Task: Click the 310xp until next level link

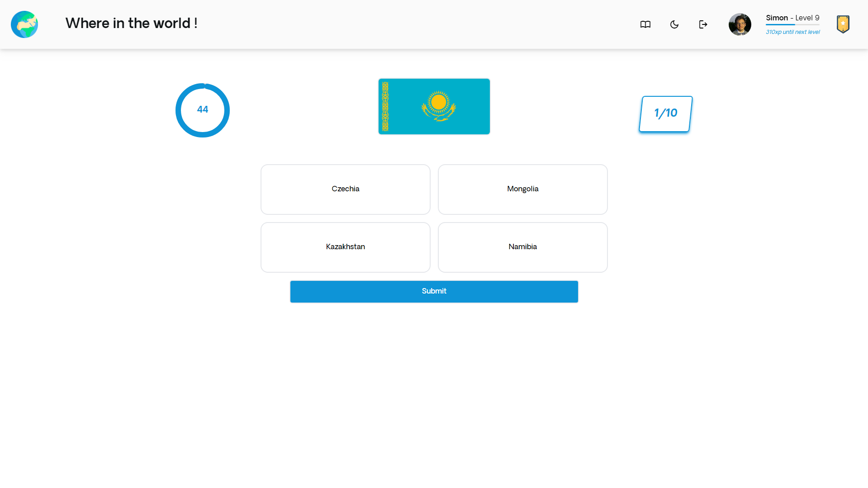Action: tap(793, 32)
